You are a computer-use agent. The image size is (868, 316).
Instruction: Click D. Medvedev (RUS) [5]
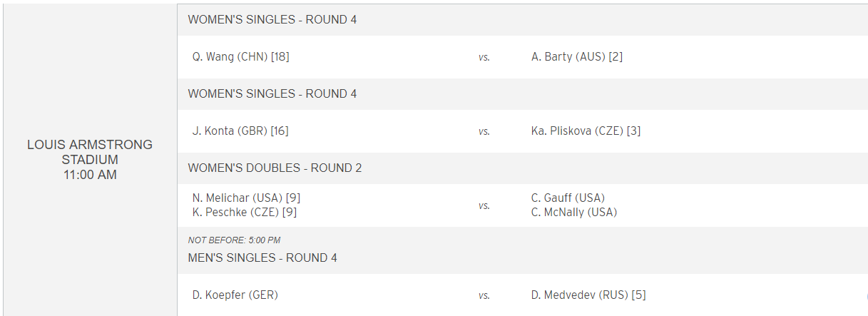click(588, 295)
